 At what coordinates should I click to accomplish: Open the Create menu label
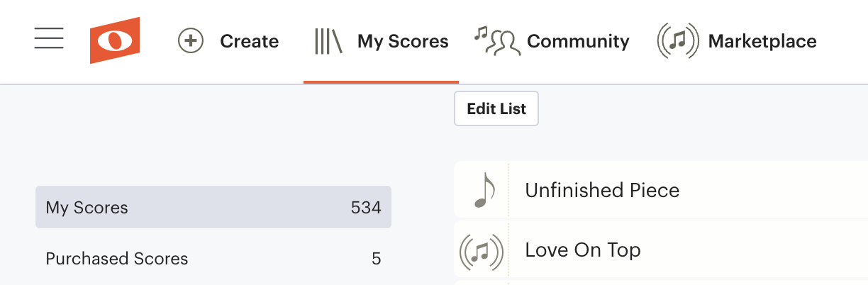point(250,41)
